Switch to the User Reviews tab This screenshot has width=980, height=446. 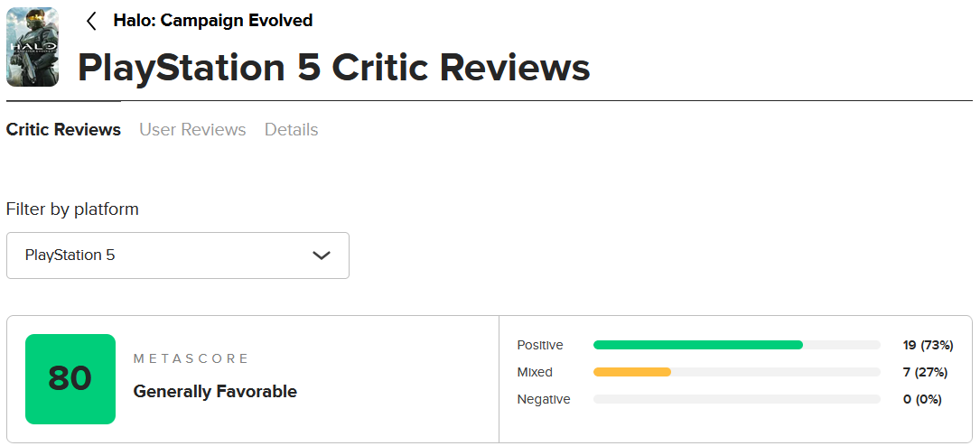pos(192,129)
